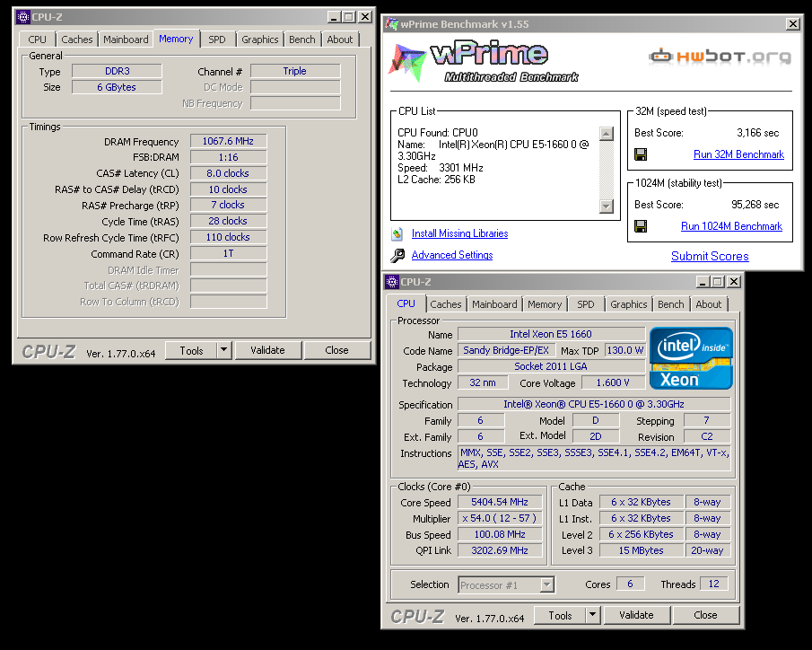This screenshot has width=812, height=650.
Task: Switch to Memory tab in lower CPU-Z window
Action: (x=545, y=304)
